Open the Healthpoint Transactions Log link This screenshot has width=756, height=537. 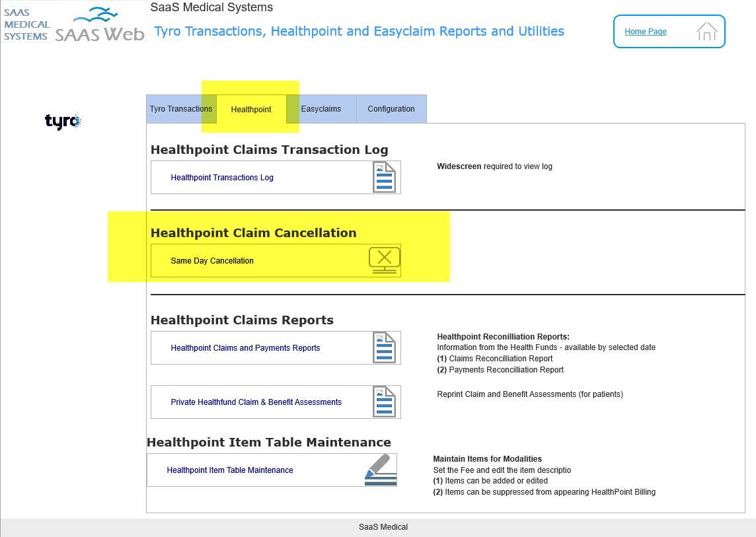[222, 178]
